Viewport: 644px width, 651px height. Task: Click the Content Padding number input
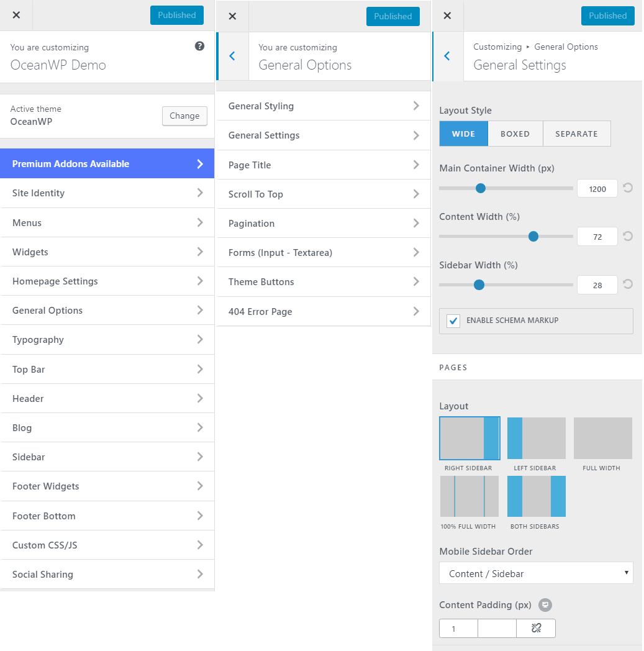tap(458, 628)
